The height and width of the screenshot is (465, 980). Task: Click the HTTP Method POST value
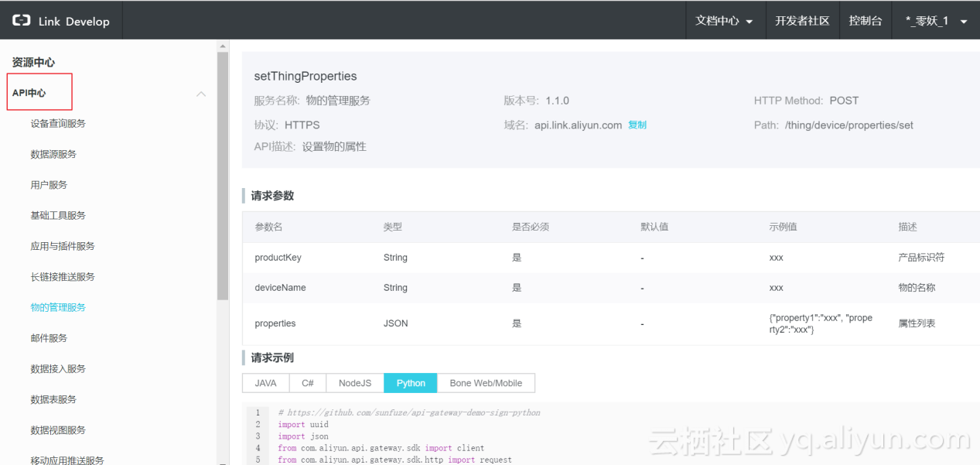pyautogui.click(x=844, y=101)
